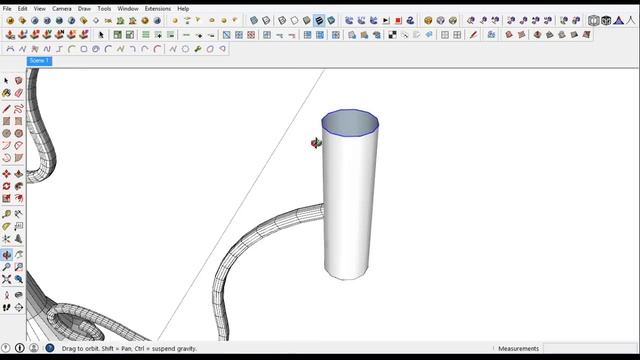Pick the Dimensions tool
640x360 pixels.
click(18, 214)
